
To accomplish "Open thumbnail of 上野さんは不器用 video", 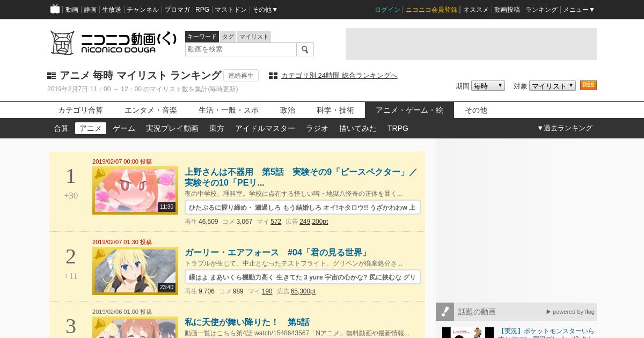I will (135, 190).
